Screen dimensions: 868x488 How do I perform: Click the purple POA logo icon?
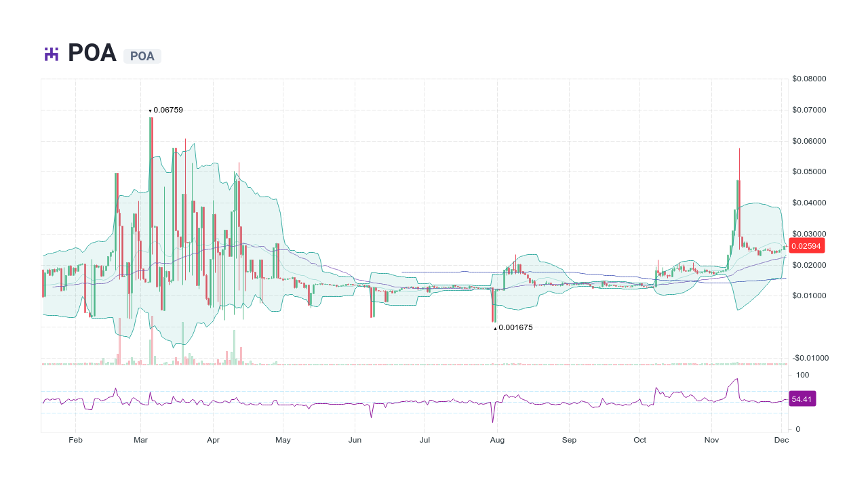pos(50,53)
